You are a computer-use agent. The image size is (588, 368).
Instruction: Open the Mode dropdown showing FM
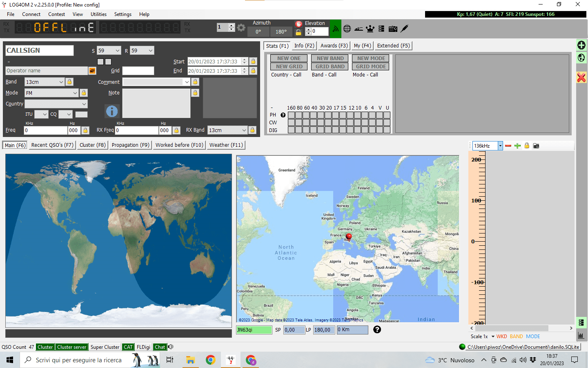(x=51, y=93)
